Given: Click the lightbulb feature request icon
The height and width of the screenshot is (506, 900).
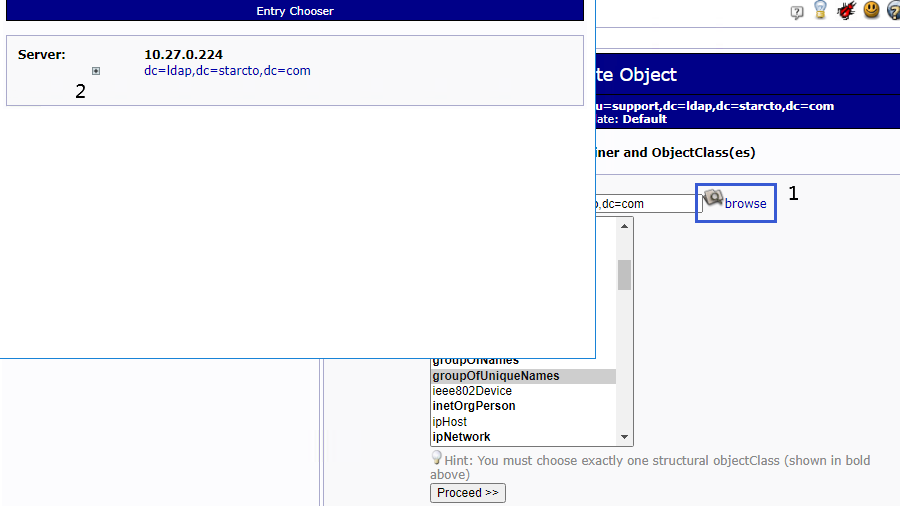Looking at the screenshot, I should [x=820, y=10].
